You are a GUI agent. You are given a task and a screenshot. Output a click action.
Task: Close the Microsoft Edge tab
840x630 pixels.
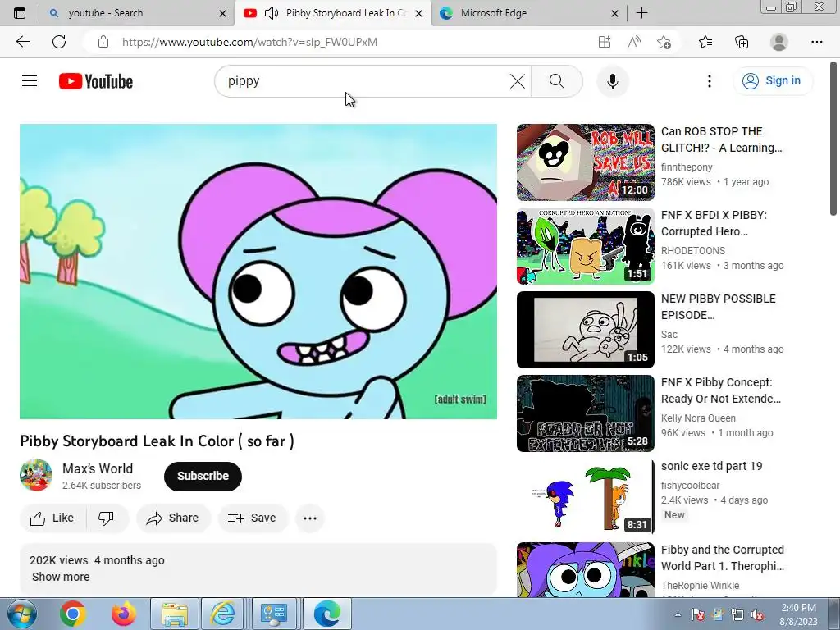tap(615, 13)
